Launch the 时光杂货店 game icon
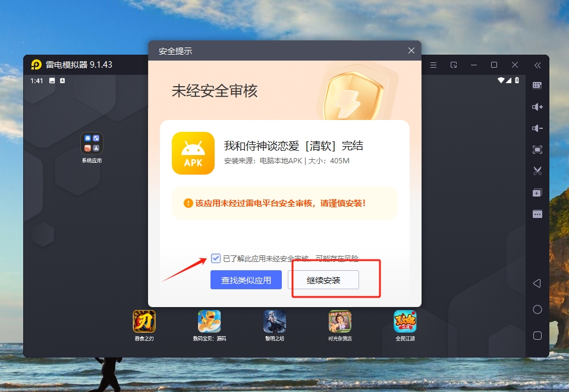The width and height of the screenshot is (569, 392). (340, 321)
